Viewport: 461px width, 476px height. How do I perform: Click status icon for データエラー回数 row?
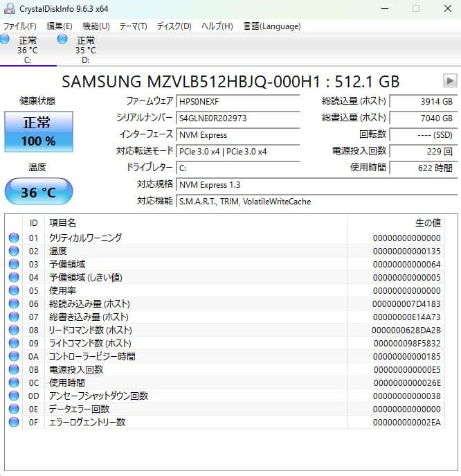coord(14,409)
